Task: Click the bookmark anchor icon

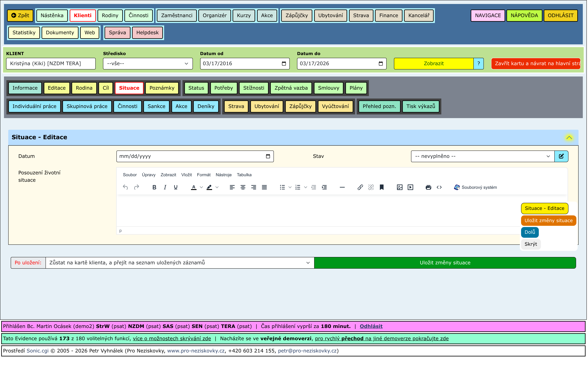Action: (381, 187)
